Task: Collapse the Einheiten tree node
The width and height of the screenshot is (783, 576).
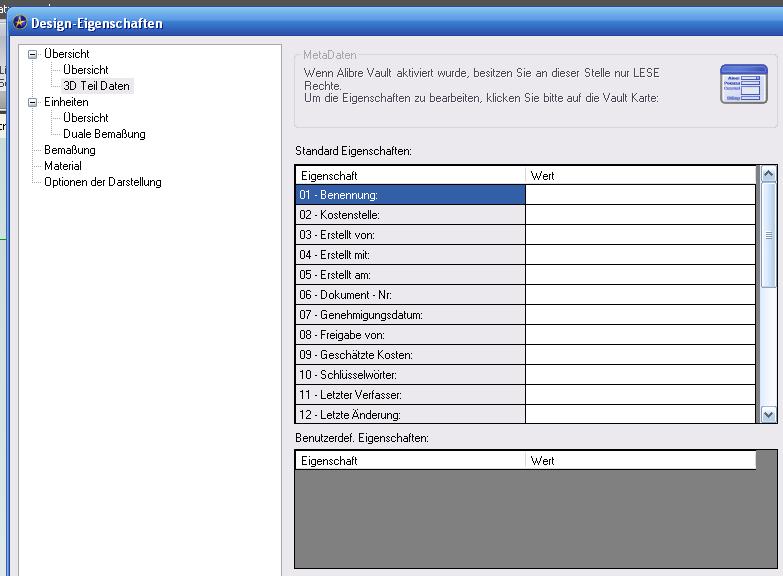Action: pyautogui.click(x=32, y=102)
